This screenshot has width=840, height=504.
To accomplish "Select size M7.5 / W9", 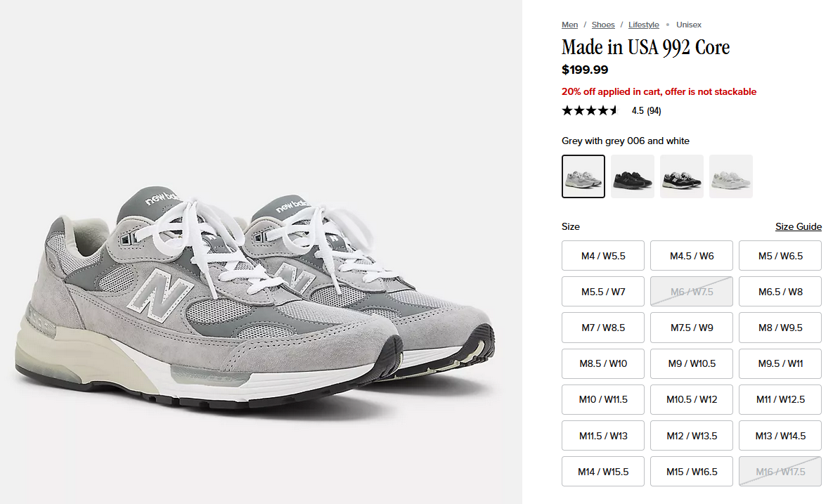I will click(692, 328).
